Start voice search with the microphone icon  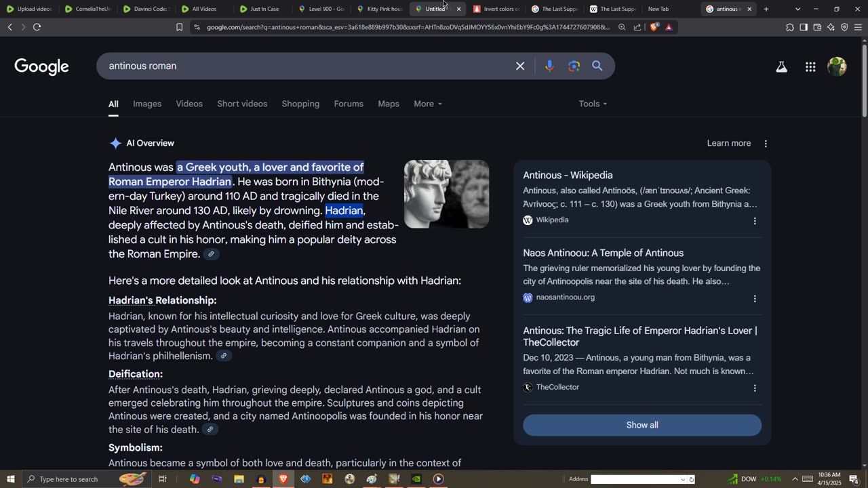pos(549,66)
